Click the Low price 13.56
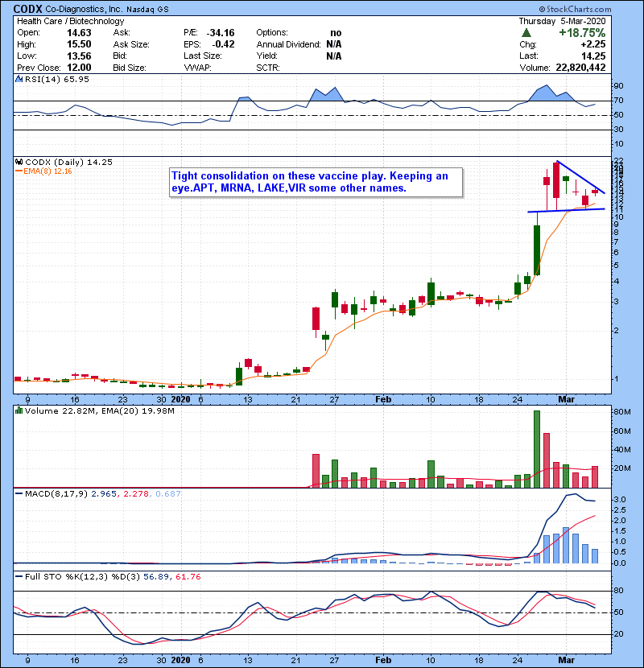This screenshot has width=644, height=668. tap(79, 56)
